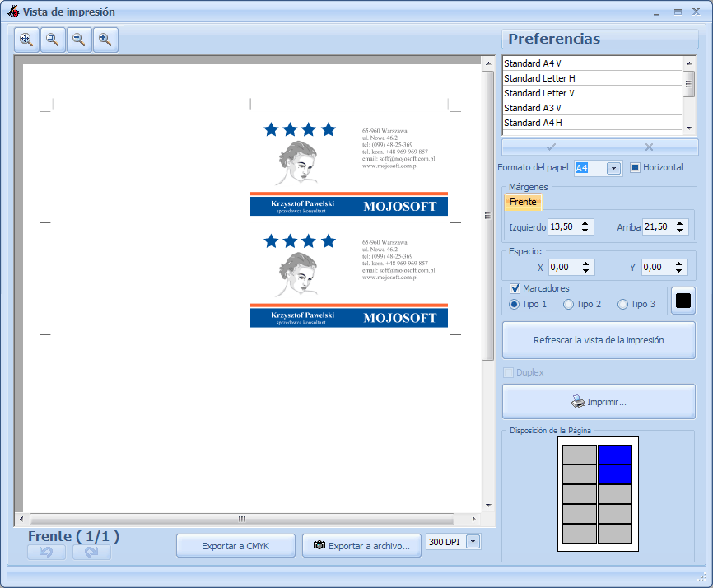Decrease the Izquierdo margin value
The image size is (713, 588).
click(585, 231)
